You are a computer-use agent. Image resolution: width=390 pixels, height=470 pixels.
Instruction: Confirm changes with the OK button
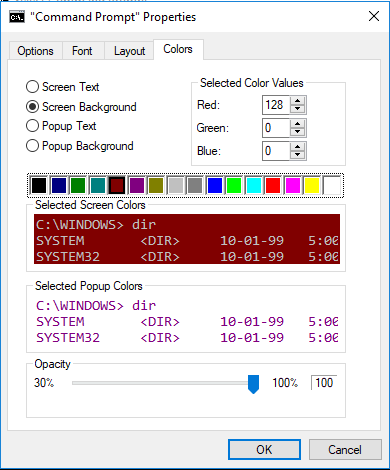coord(264,450)
